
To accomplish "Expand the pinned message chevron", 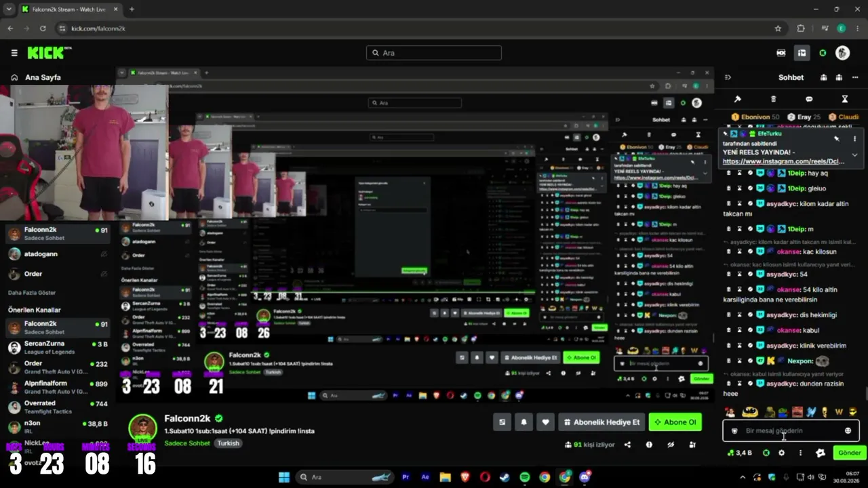I will [x=854, y=155].
